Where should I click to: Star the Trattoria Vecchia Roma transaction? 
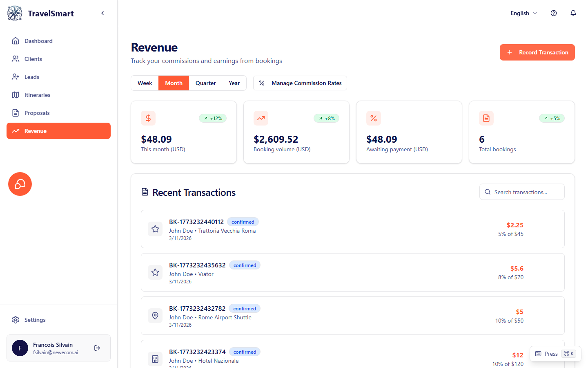155,229
